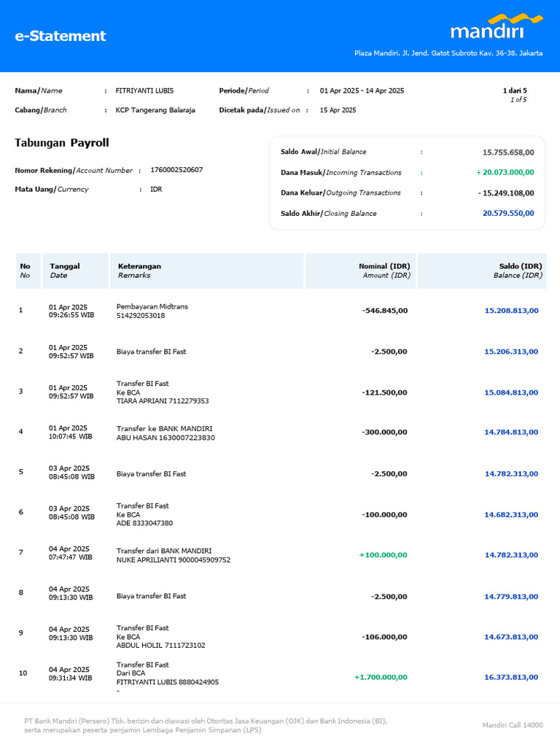Click the Mandiri Call 14000 footer text

513,725
